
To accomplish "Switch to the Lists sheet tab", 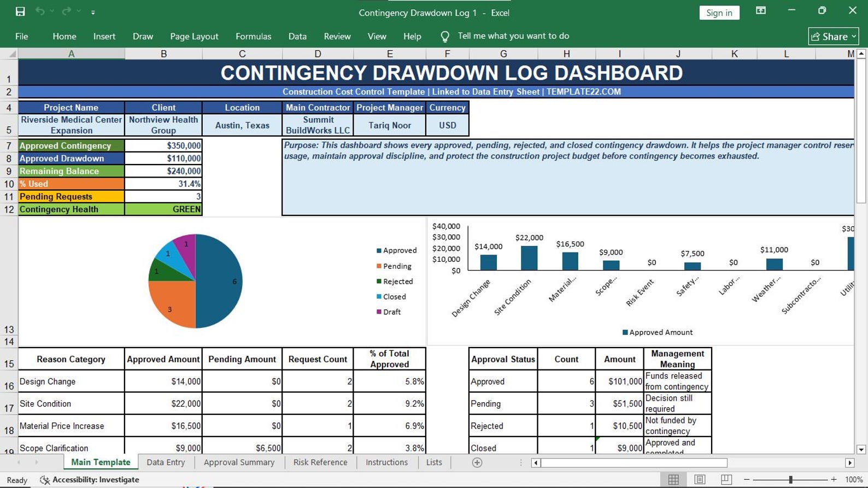I will [434, 462].
